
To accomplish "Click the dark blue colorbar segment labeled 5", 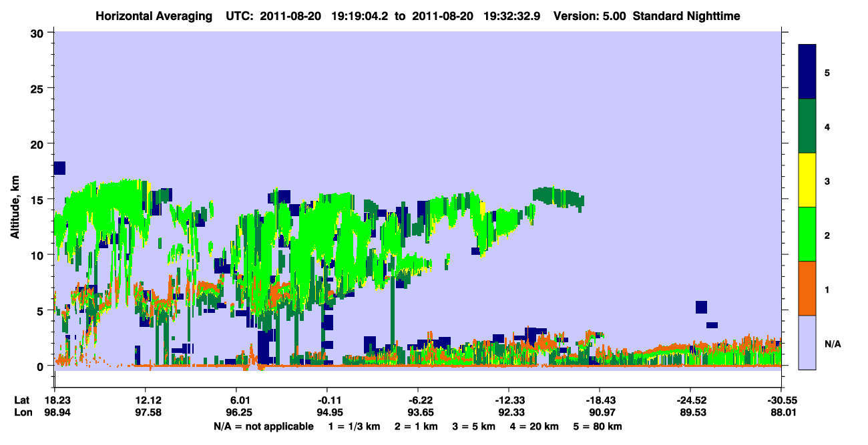I will pyautogui.click(x=807, y=72).
